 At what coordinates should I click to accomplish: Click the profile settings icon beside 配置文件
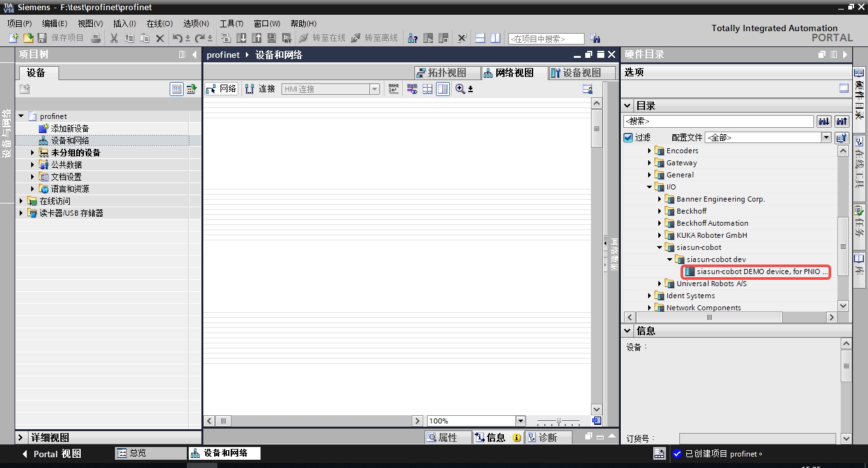tap(841, 137)
